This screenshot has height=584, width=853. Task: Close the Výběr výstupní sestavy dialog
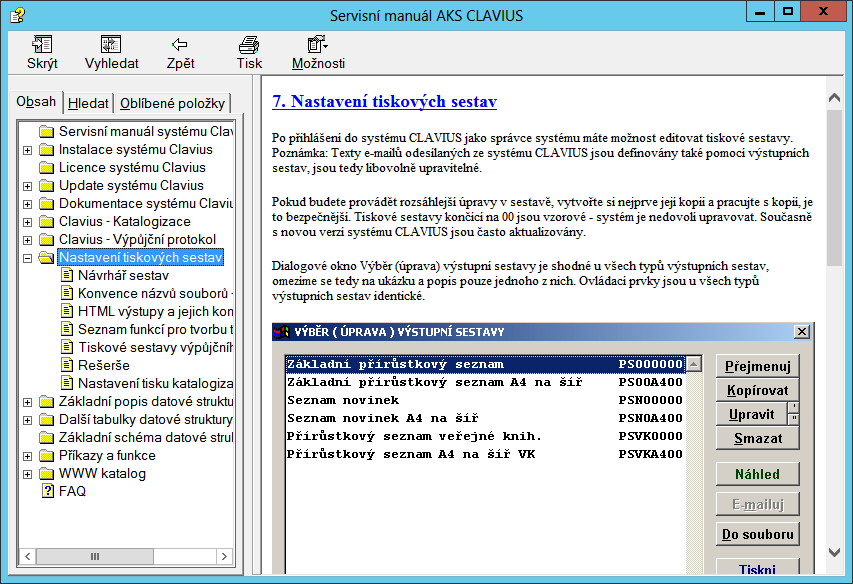point(801,332)
